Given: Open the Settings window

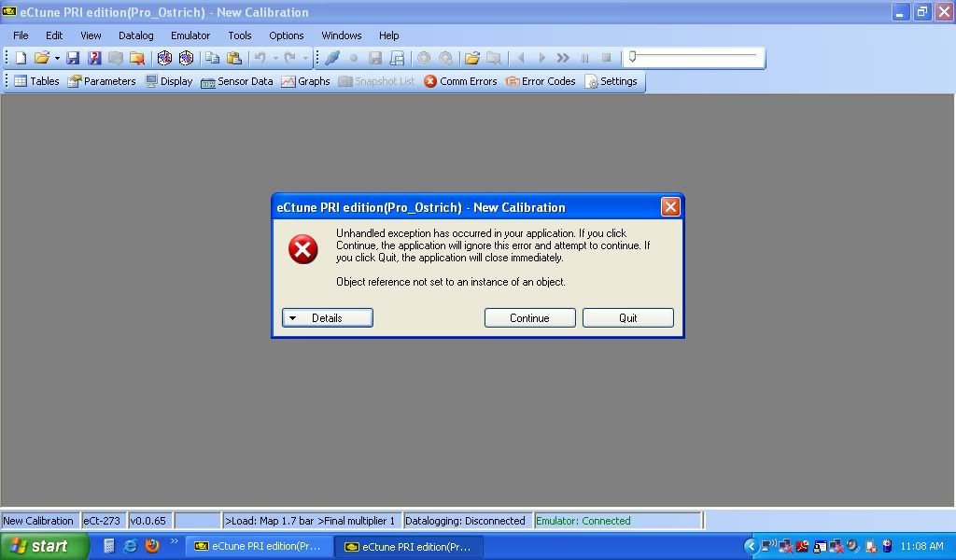Looking at the screenshot, I should (611, 81).
